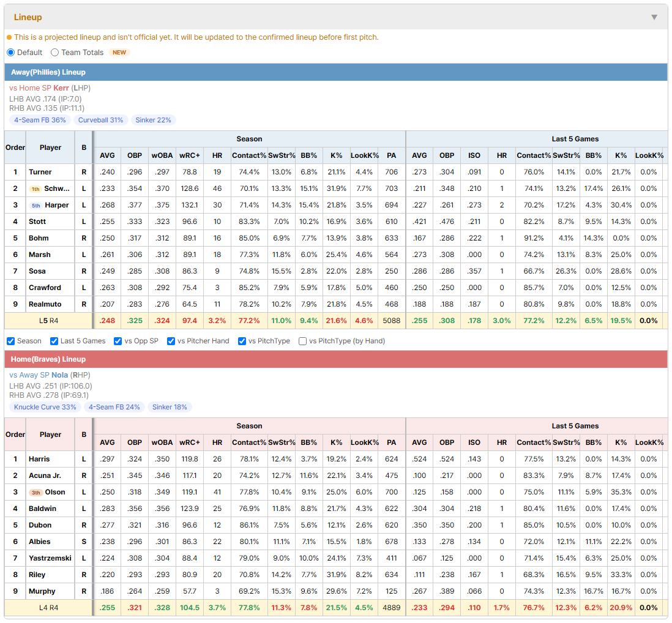Click player name Acuna Jr.

[45, 476]
